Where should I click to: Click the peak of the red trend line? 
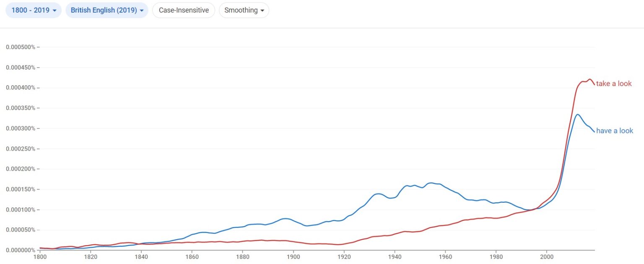589,79
